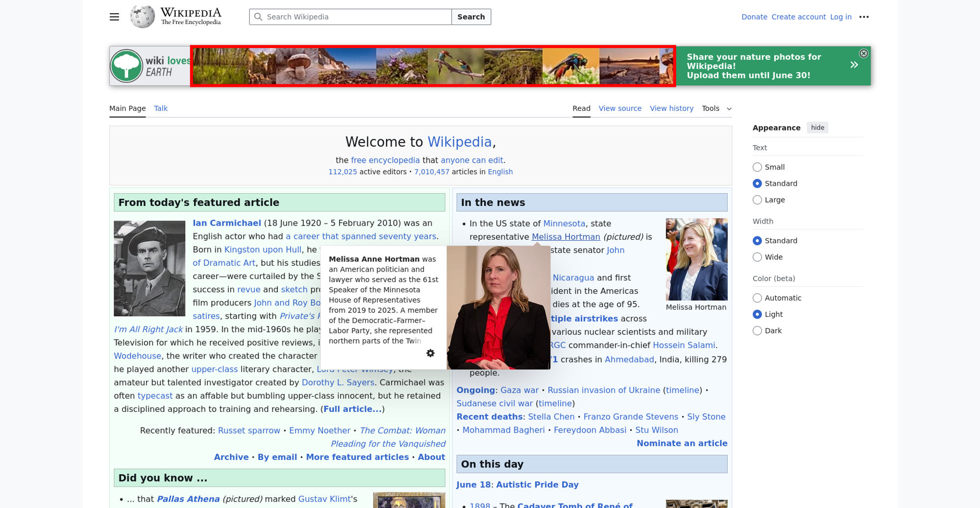Open the Emmy Noether link
Screen dimensions: 980x508
pyautogui.click(x=319, y=431)
